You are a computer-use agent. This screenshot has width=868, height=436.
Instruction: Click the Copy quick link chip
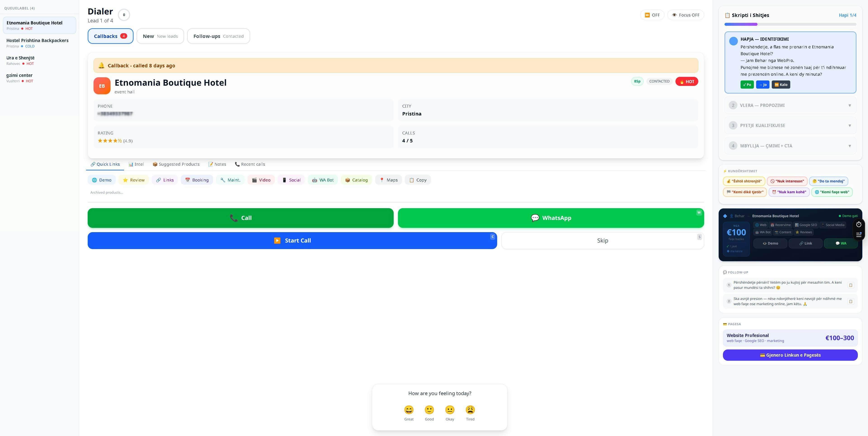(x=418, y=180)
